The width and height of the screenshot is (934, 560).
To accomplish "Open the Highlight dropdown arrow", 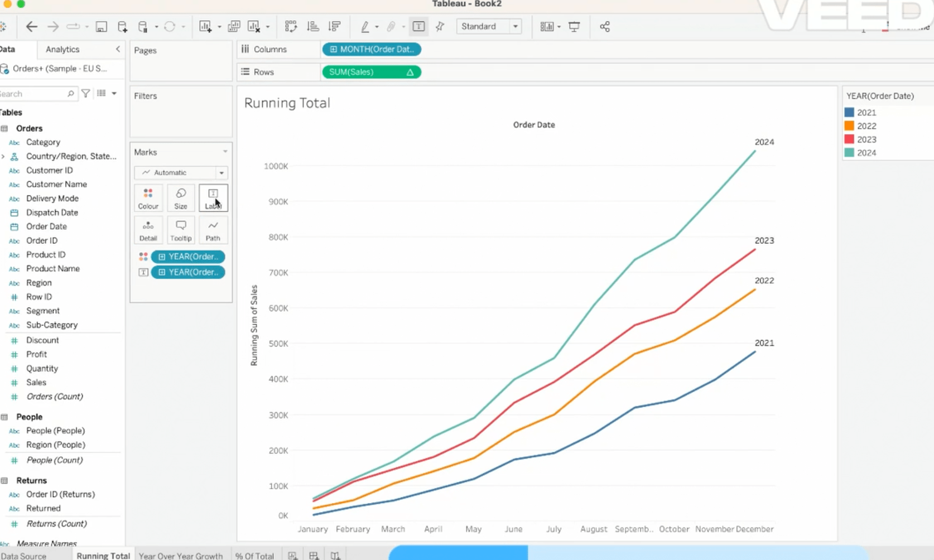I will click(377, 27).
